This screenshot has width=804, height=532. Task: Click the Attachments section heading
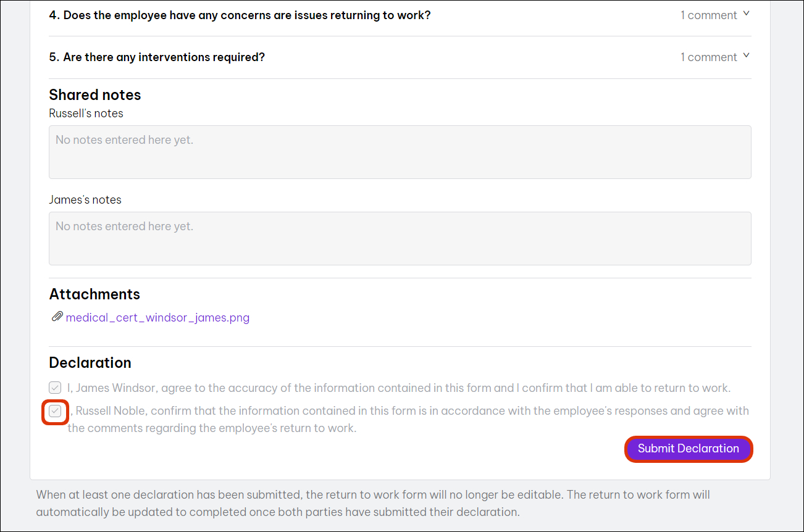[94, 294]
